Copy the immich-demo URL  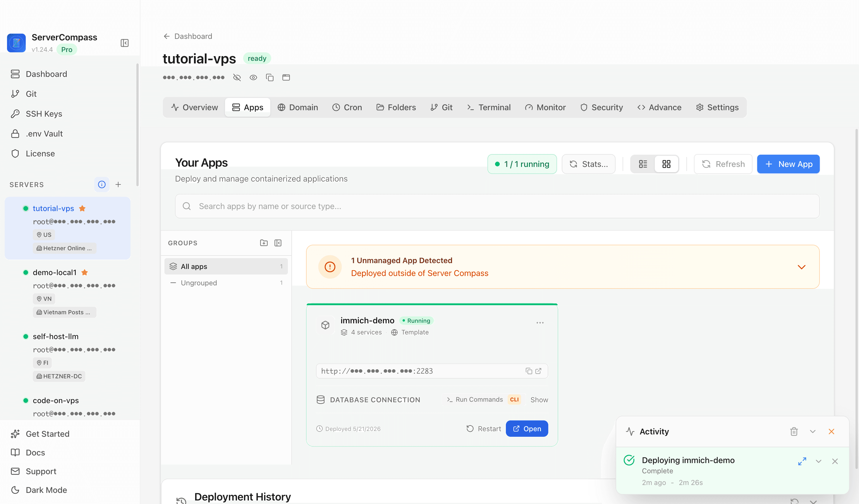[x=529, y=371]
